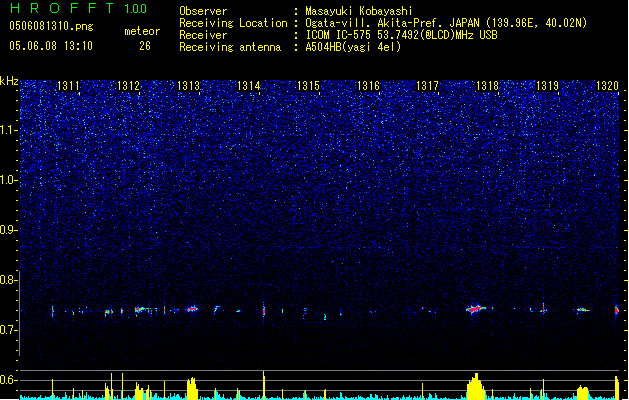Viewport: 629px width, 400px height.
Task: Click the yellow power peak below 1313
Action: coord(192,388)
